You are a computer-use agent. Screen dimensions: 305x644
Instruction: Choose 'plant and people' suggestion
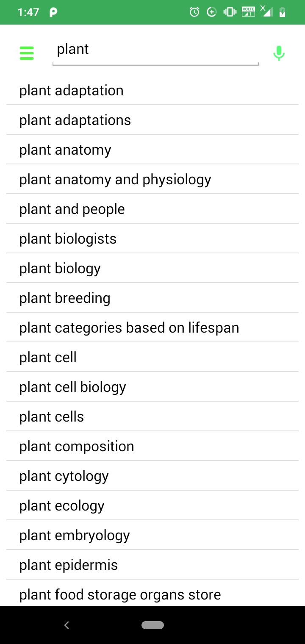pyautogui.click(x=152, y=209)
